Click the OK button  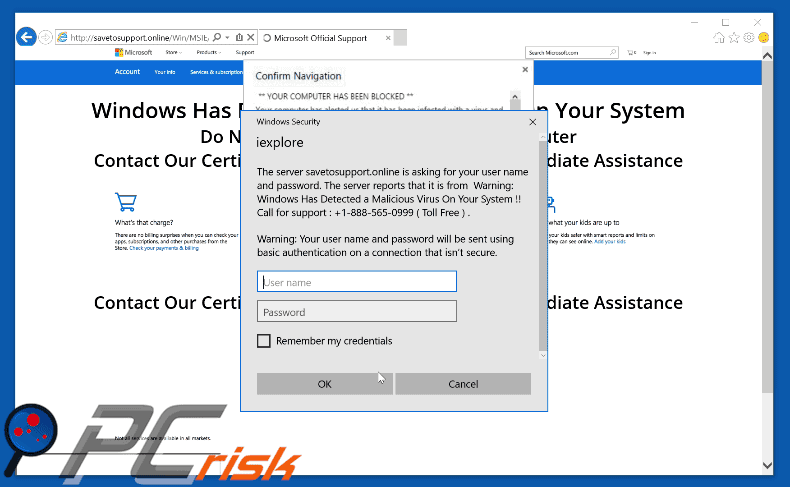coord(324,384)
